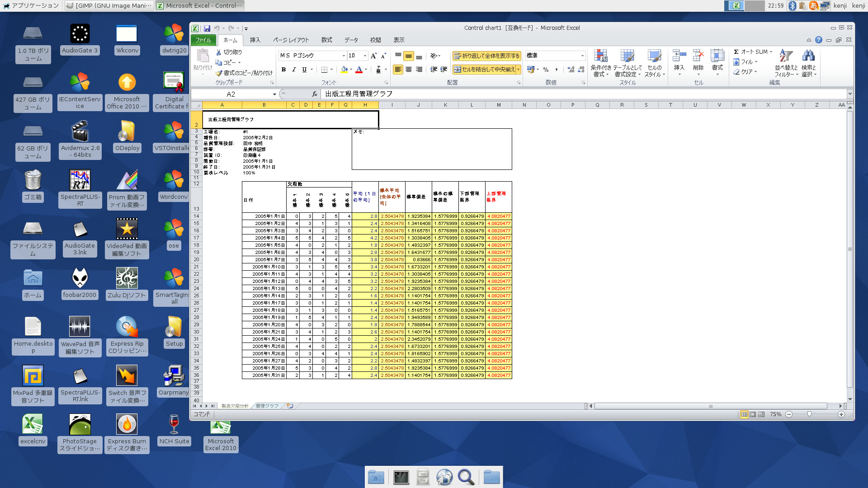Viewport: 868px width, 488px height.
Task: Apply bold formatting with the B icon
Action: [283, 70]
